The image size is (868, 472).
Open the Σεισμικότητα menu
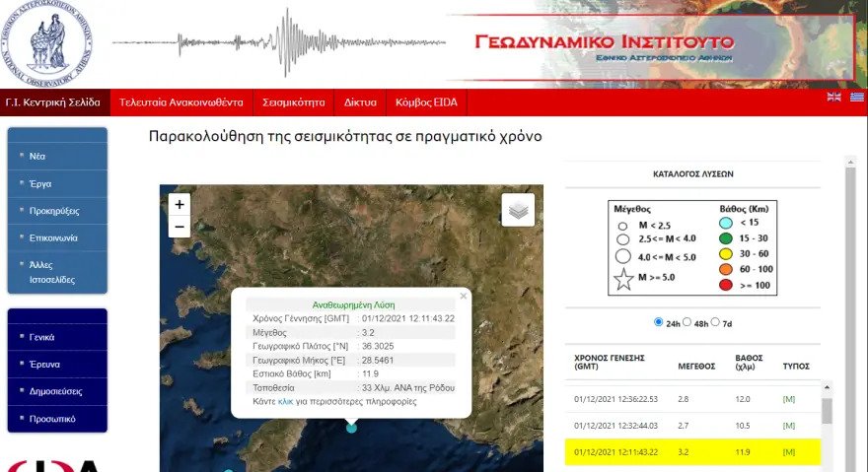pos(293,101)
